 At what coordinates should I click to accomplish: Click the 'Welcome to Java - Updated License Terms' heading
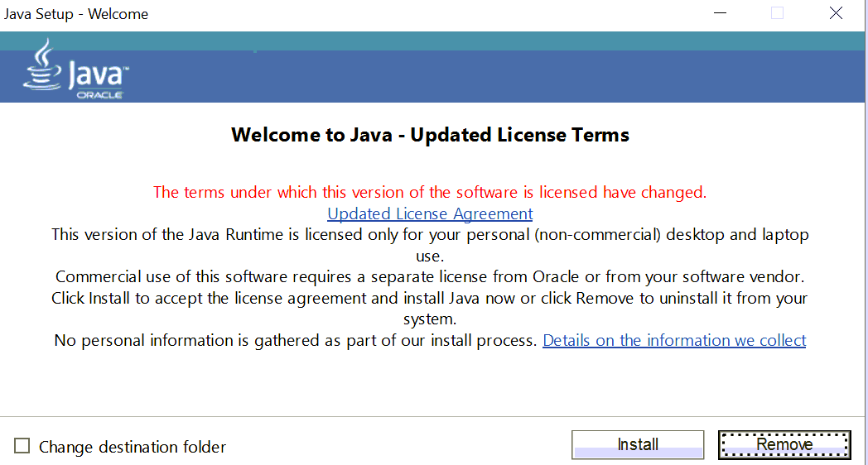tap(430, 135)
